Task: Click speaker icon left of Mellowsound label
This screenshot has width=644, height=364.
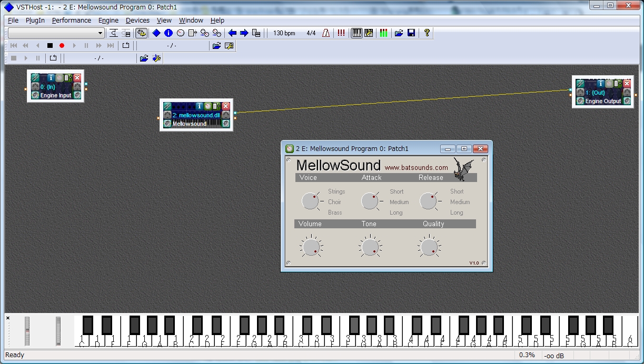Action: click(x=167, y=124)
